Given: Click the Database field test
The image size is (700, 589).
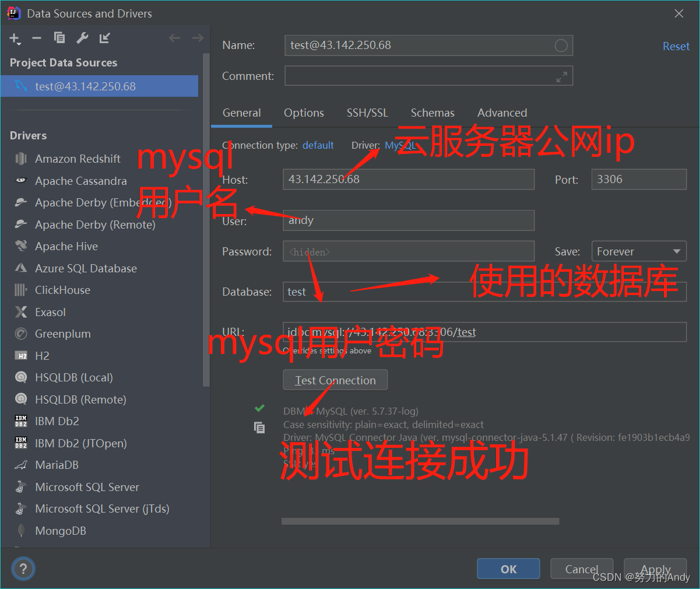Looking at the screenshot, I should pyautogui.click(x=485, y=292).
